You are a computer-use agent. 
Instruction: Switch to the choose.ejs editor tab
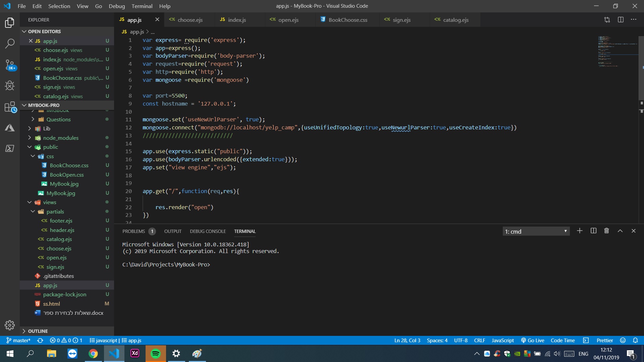click(x=190, y=20)
